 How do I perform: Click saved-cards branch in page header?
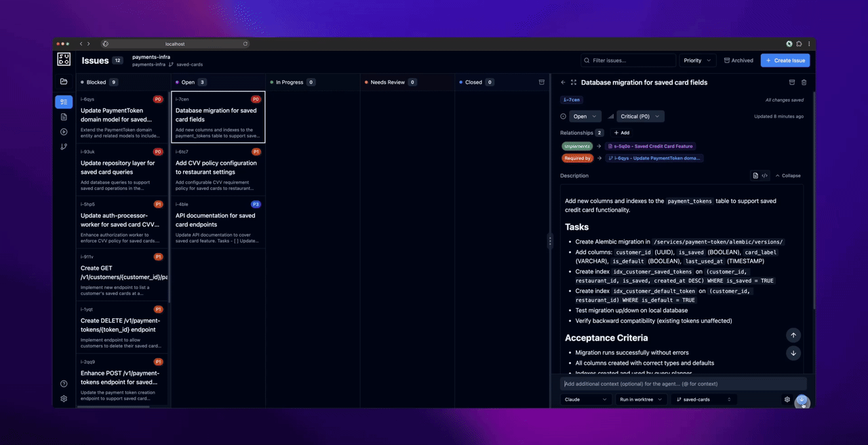pyautogui.click(x=189, y=64)
